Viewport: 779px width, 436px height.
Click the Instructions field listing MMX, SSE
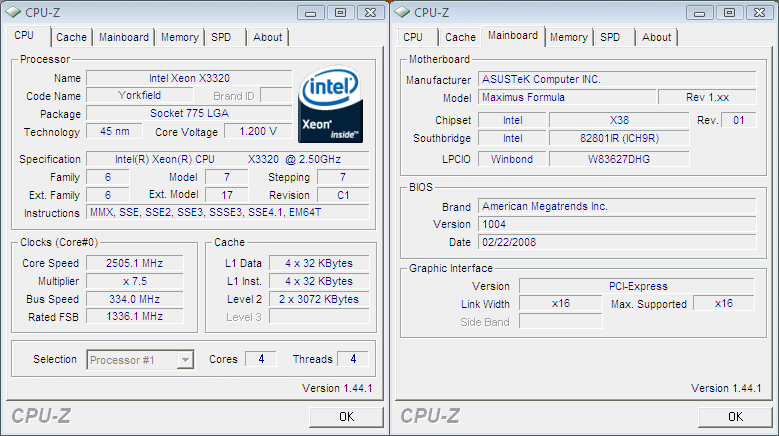click(x=228, y=213)
